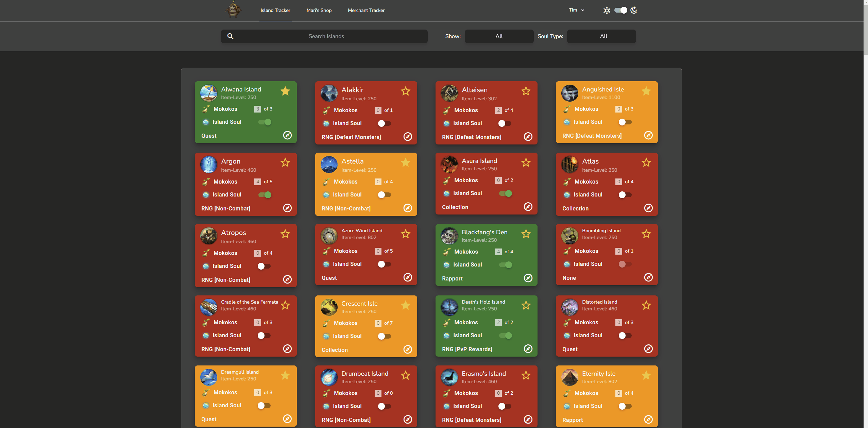Image resolution: width=868 pixels, height=428 pixels.
Task: Click compass icon on Crescent Isle card
Action: (407, 349)
